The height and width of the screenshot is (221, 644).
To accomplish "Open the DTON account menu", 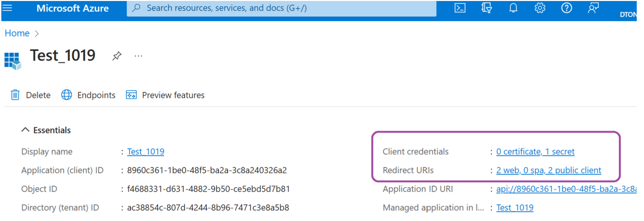I will (x=628, y=15).
